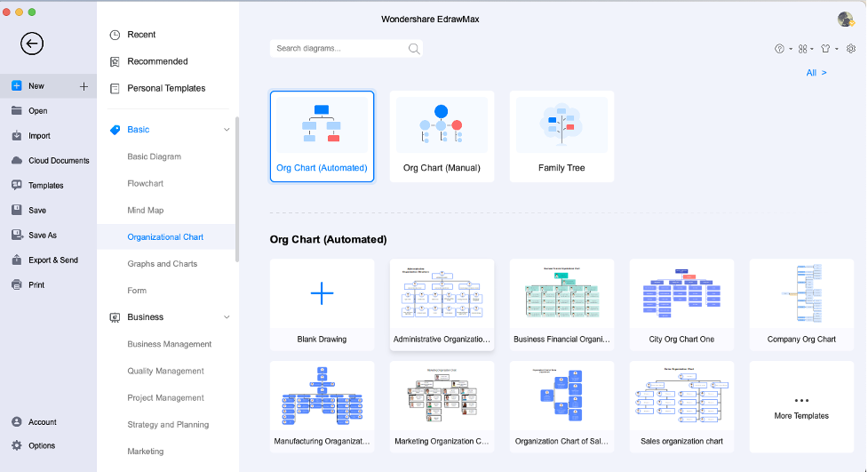Click the Options gear icon
Viewport: 868px width, 472px height.
pyautogui.click(x=17, y=445)
